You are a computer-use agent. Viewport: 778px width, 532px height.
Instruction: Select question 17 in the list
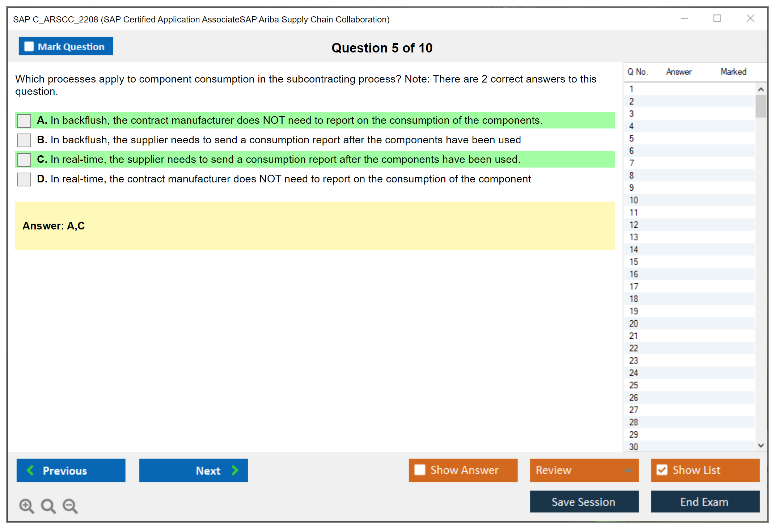click(x=634, y=287)
